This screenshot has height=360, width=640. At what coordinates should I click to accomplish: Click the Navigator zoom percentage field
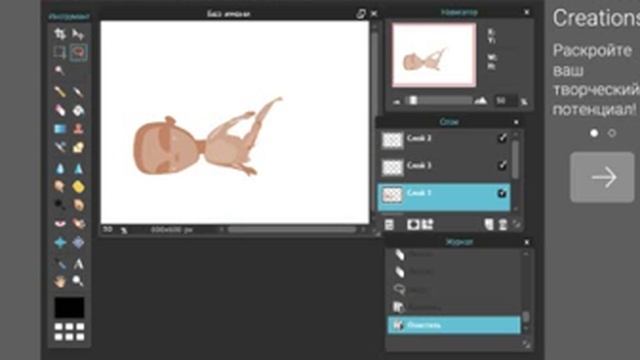click(505, 100)
